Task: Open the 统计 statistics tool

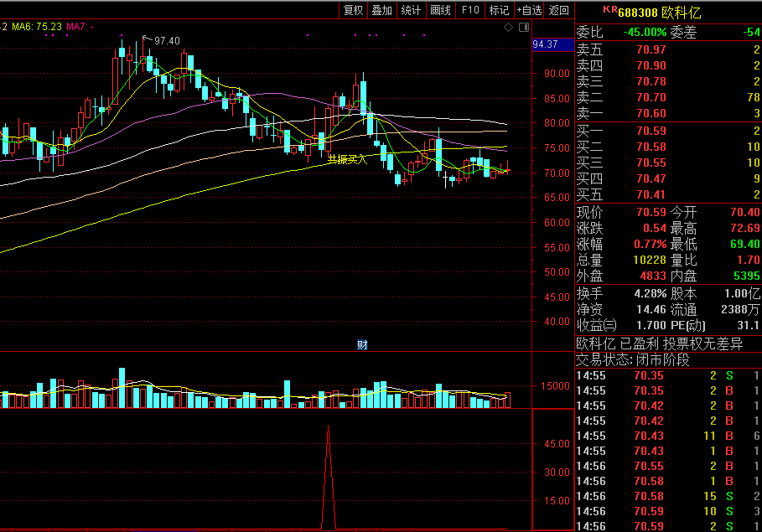Action: (x=411, y=10)
